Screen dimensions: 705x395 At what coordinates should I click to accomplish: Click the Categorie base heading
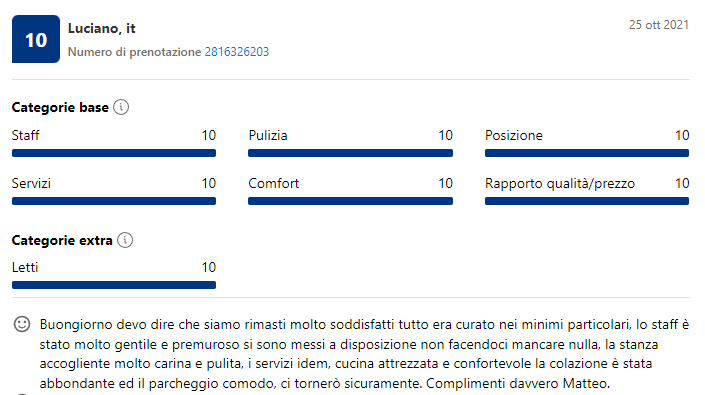coord(60,107)
